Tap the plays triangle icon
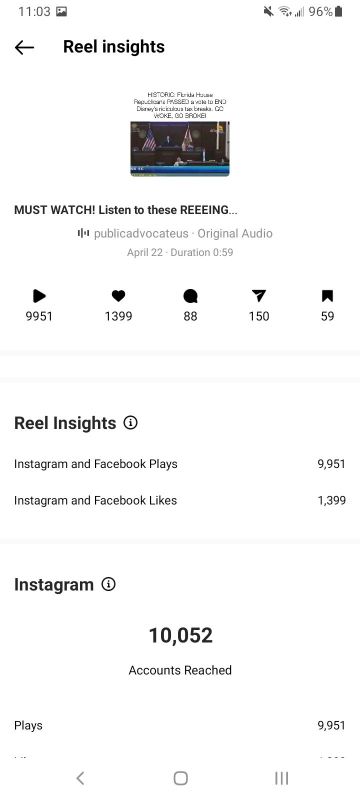 39,296
